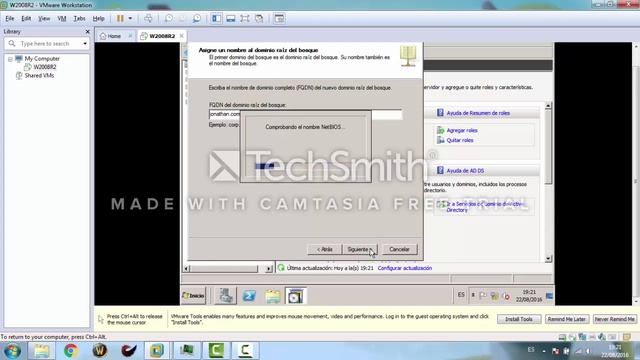
Task: Open the W icon app on host taskbar
Action: click(100, 351)
